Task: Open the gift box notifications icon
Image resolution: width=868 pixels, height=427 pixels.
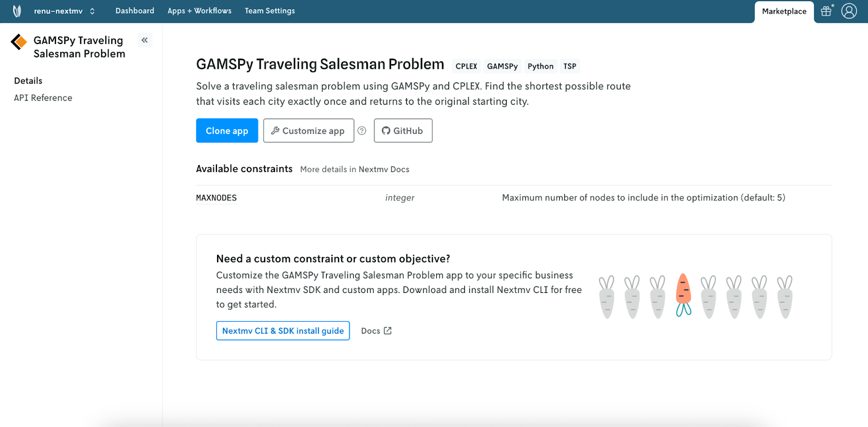Action: click(827, 11)
